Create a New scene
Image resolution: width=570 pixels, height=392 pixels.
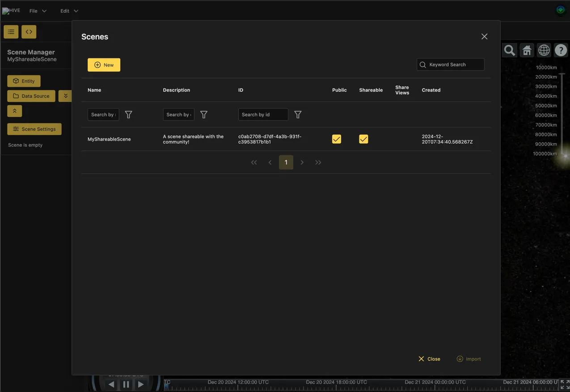click(104, 64)
